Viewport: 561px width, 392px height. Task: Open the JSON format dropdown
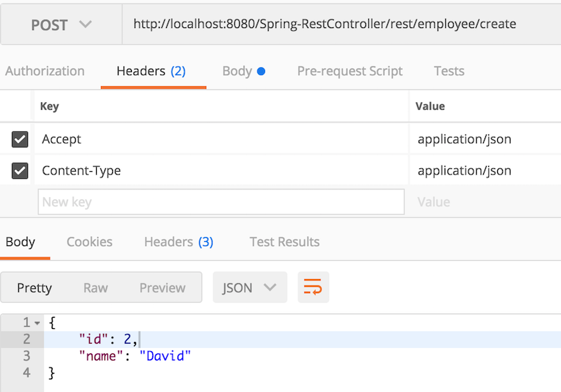tap(250, 288)
